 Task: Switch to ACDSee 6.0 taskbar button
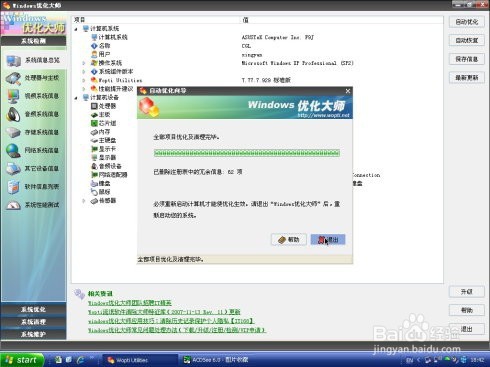point(217,360)
